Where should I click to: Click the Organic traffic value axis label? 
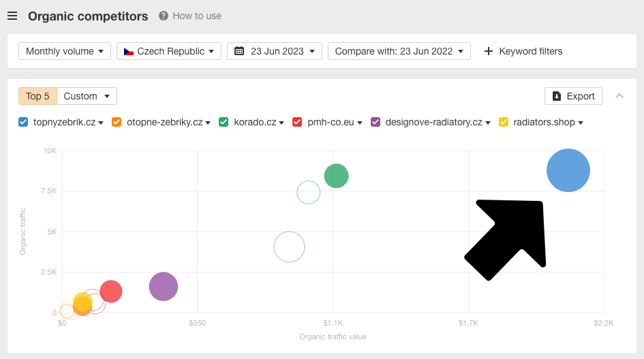(x=333, y=337)
